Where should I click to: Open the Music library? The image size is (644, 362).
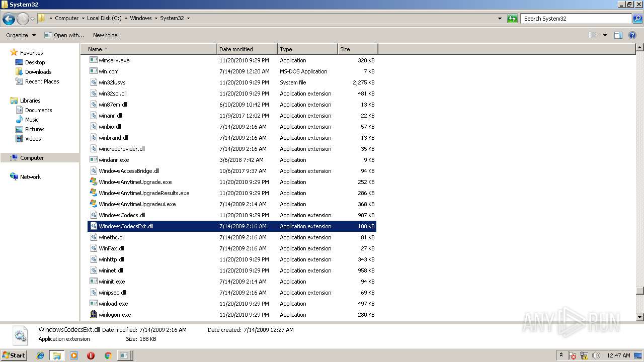[32, 120]
